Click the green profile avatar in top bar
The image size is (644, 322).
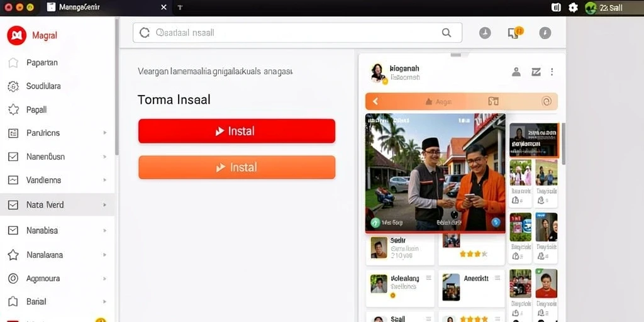coord(591,8)
